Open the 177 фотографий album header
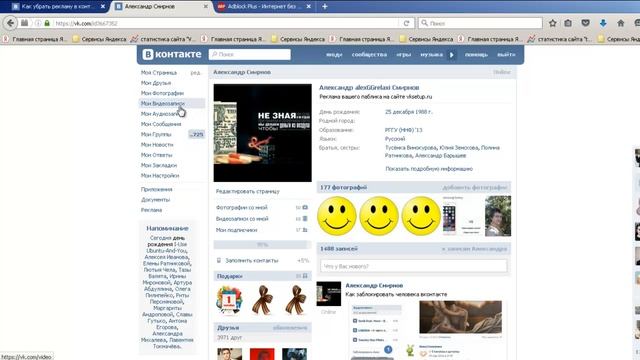The image size is (640, 360). coord(413,187)
